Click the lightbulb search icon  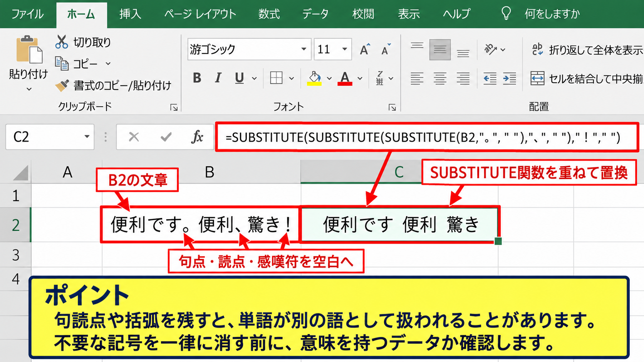[x=506, y=13]
